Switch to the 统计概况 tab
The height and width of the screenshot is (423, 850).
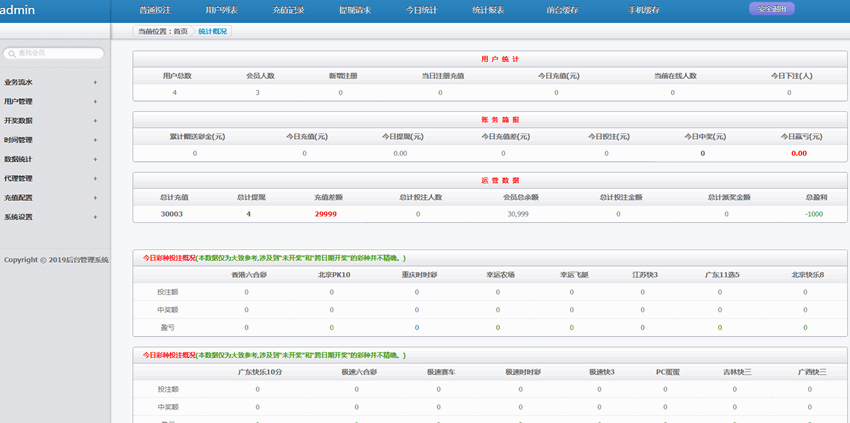212,32
